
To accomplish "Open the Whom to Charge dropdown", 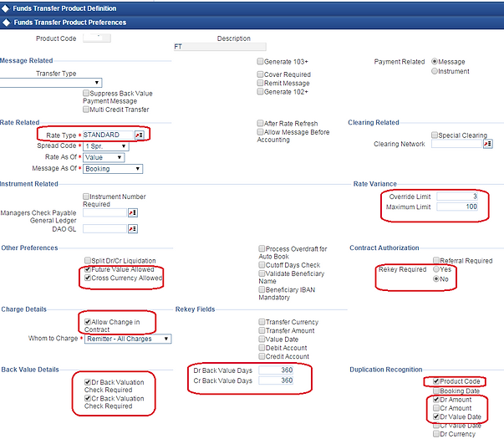I will click(x=128, y=339).
